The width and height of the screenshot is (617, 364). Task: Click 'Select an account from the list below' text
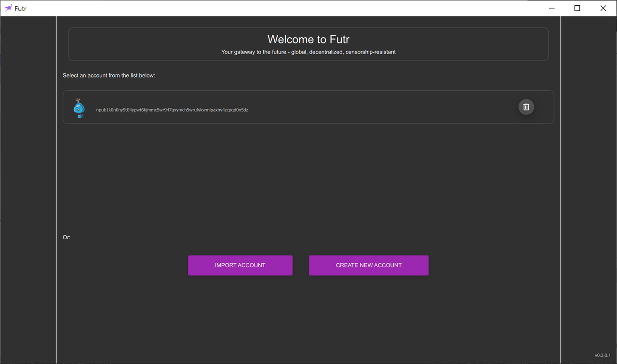(x=109, y=76)
